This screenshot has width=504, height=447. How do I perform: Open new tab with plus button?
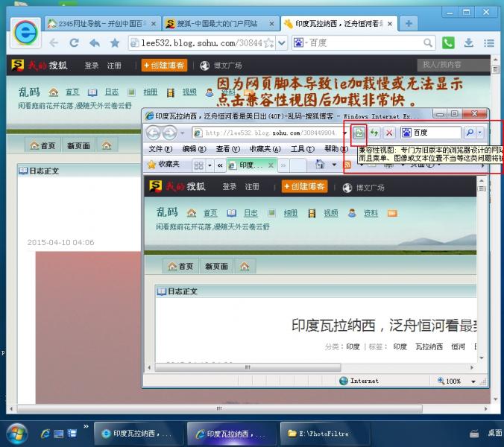point(409,23)
